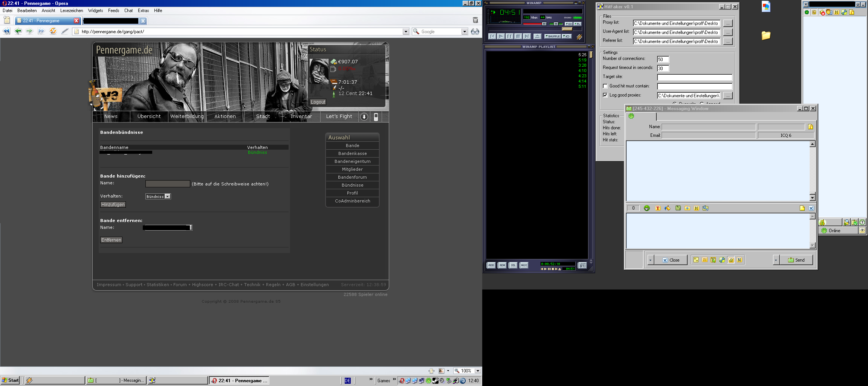Reload the page in Opera
Image resolution: width=868 pixels, height=386 pixels.
coord(53,31)
